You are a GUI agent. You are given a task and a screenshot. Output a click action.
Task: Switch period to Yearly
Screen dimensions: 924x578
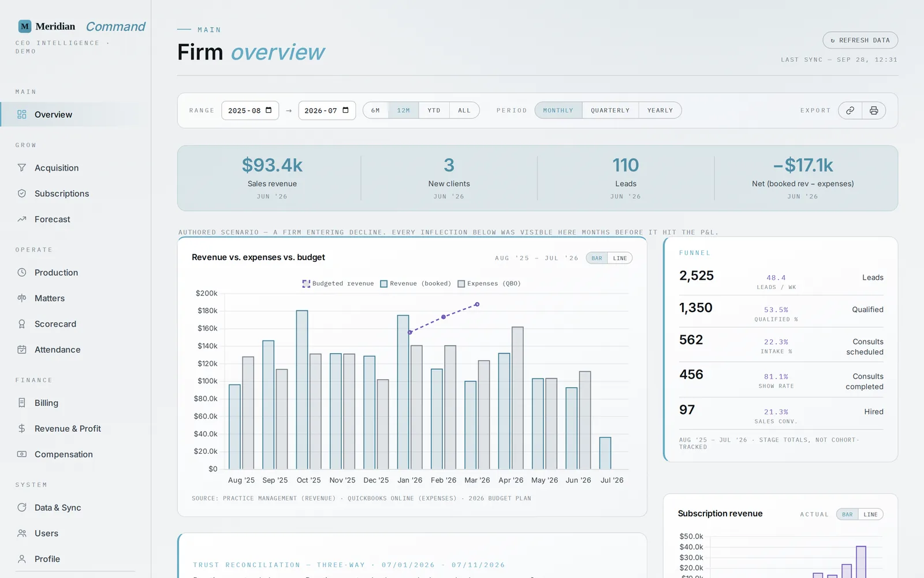pyautogui.click(x=660, y=110)
